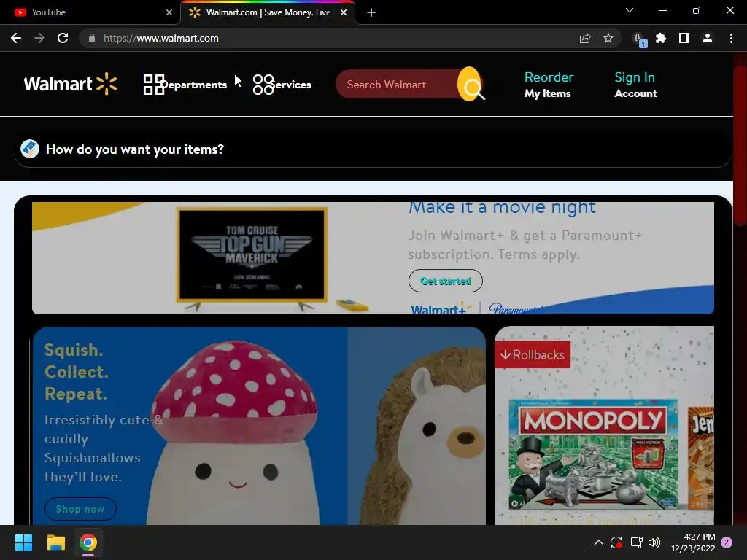
Task: Switch to the YouTube tab
Action: click(90, 12)
